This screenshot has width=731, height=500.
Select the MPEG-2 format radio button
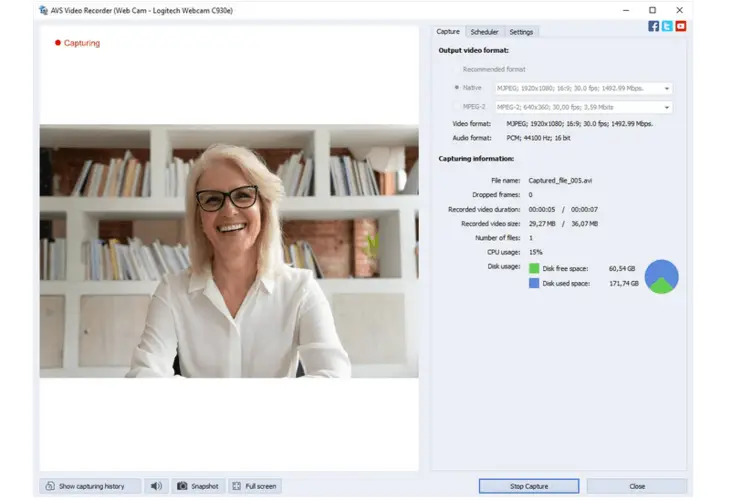pyautogui.click(x=457, y=107)
